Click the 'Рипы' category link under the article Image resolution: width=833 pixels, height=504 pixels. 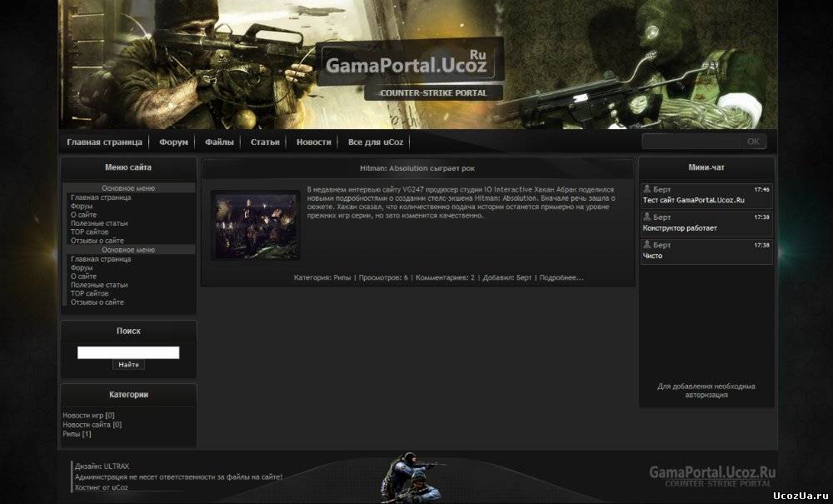tap(342, 277)
